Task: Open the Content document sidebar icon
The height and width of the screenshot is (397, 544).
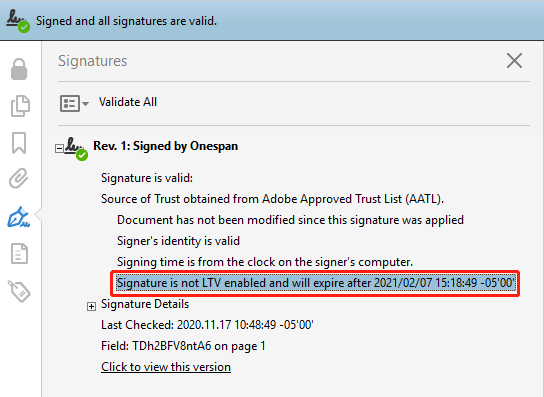Action: [x=19, y=254]
